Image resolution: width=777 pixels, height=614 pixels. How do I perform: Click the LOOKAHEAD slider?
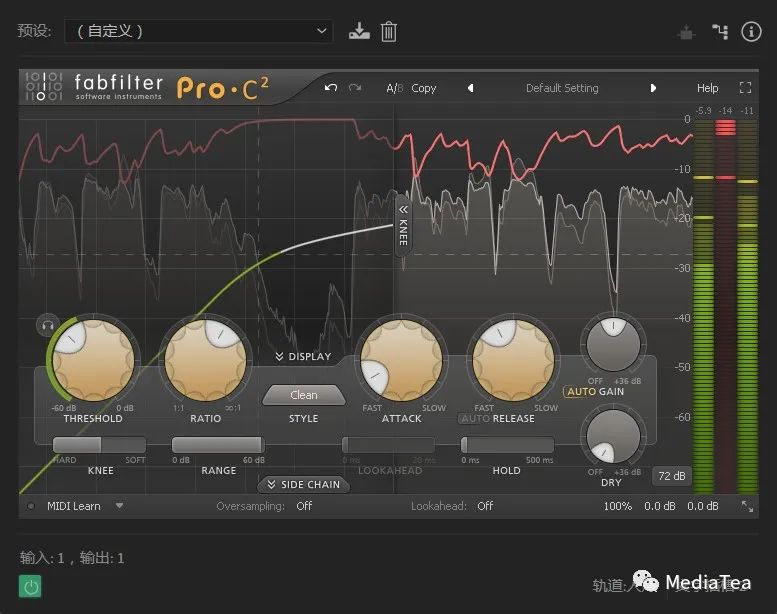coord(389,445)
